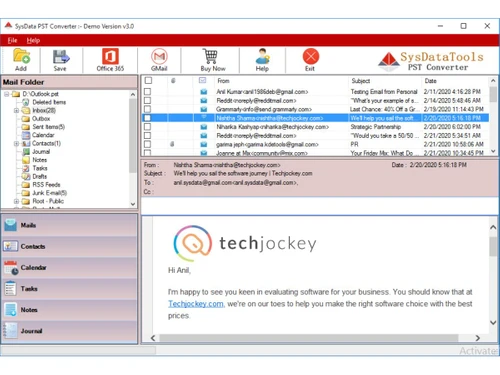Click email list scroll up arrow
The width and height of the screenshot is (500, 375).
point(493,81)
